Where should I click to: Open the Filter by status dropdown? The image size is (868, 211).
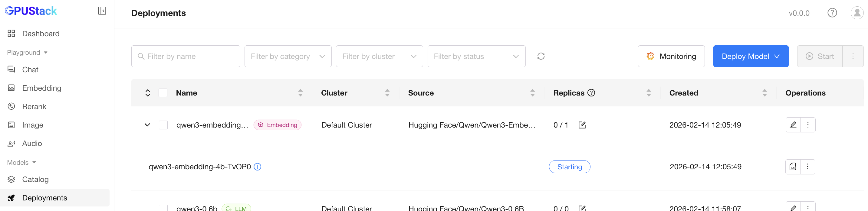(x=476, y=56)
